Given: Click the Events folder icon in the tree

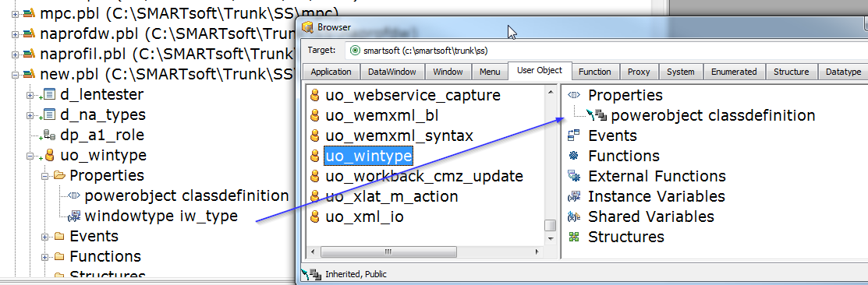Looking at the screenshot, I should (59, 237).
